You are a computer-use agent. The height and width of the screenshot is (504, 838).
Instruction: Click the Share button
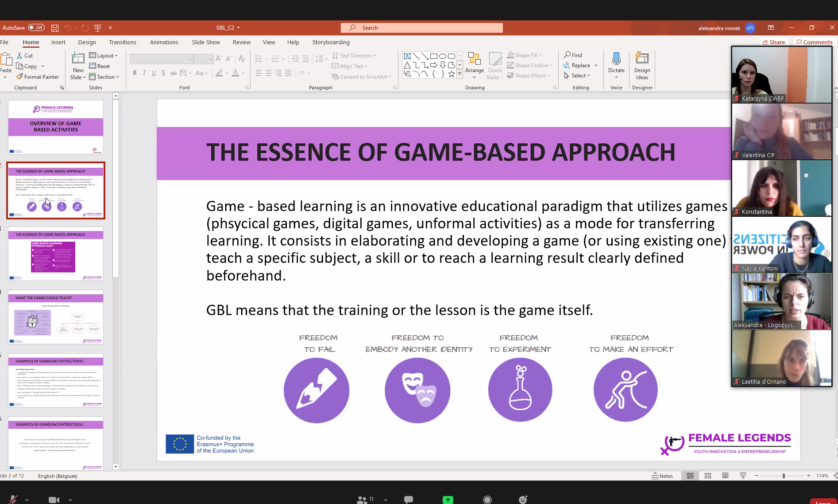pyautogui.click(x=773, y=42)
